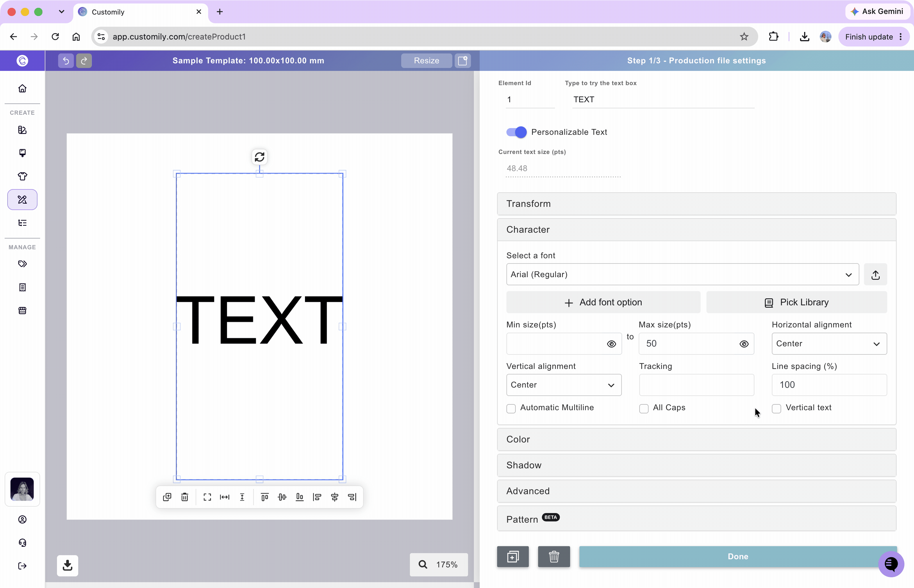
Task: Upload a font with the upload icon
Action: [875, 275]
